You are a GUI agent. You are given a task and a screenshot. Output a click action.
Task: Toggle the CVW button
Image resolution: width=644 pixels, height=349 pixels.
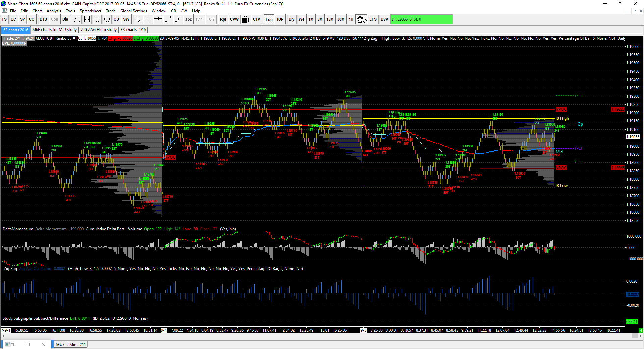[234, 19]
